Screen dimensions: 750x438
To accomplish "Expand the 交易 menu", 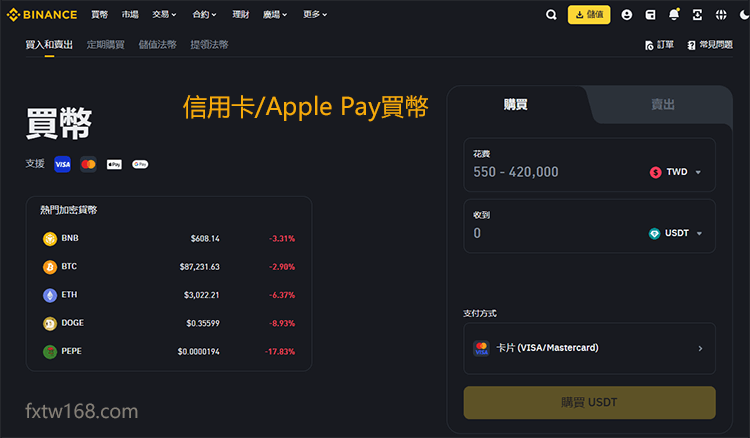I will tap(164, 15).
